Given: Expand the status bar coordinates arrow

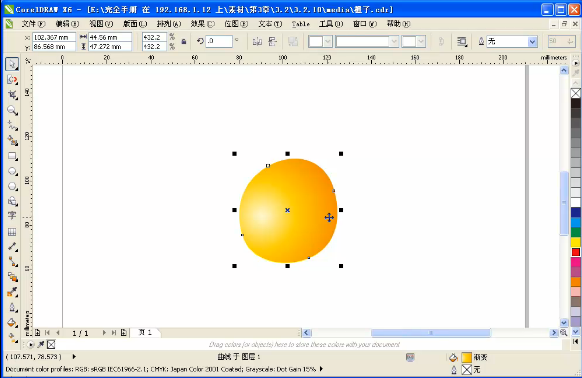Looking at the screenshot, I should point(74,357).
